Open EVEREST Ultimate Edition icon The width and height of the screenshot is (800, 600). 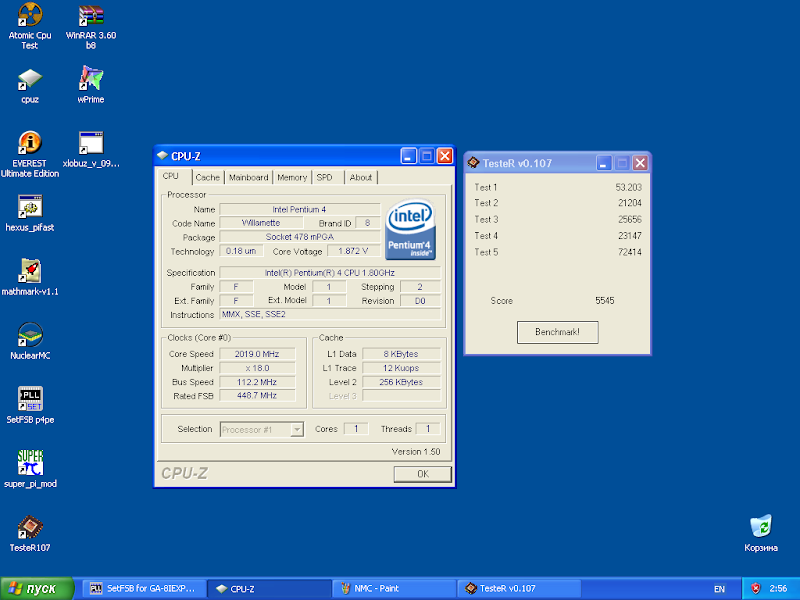coord(29,143)
